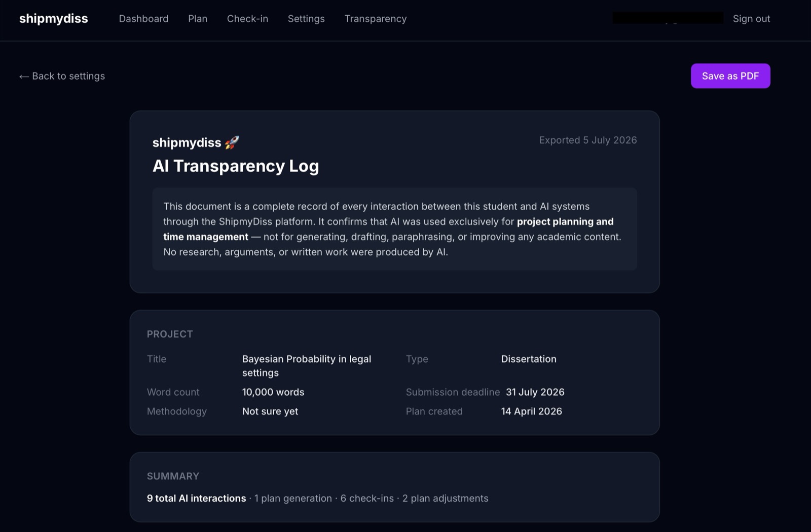This screenshot has height=532, width=811.
Task: Click the 1 plan generation text
Action: coord(293,499)
